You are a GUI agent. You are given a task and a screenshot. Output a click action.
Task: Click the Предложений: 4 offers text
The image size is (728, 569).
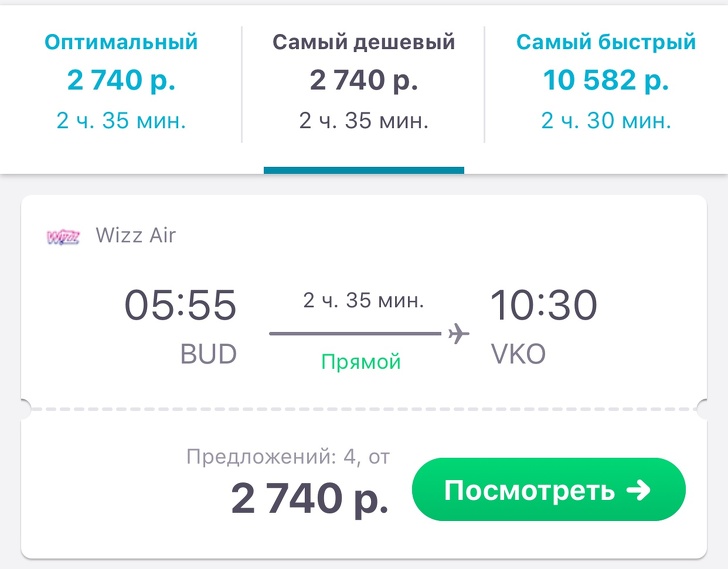(288, 458)
